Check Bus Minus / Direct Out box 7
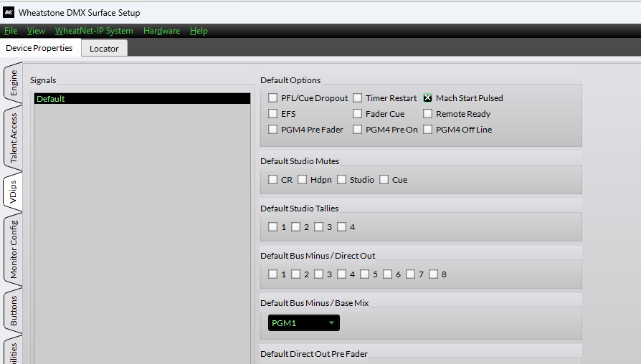 (410, 274)
